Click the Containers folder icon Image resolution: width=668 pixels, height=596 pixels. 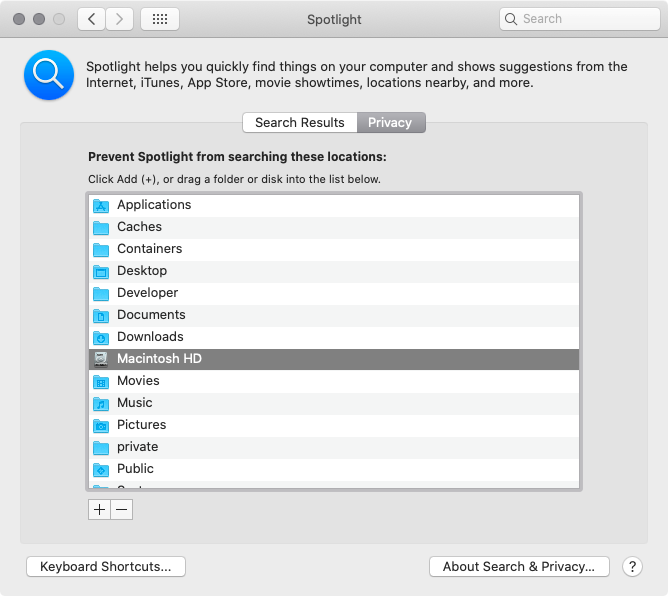[x=101, y=249]
